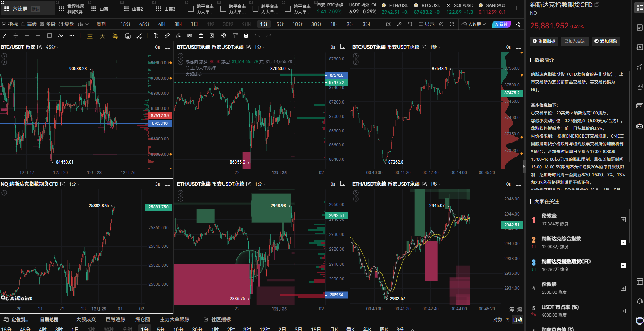Click the 添加预警 add alert button
This screenshot has width=644, height=331.
pyautogui.click(x=606, y=41)
